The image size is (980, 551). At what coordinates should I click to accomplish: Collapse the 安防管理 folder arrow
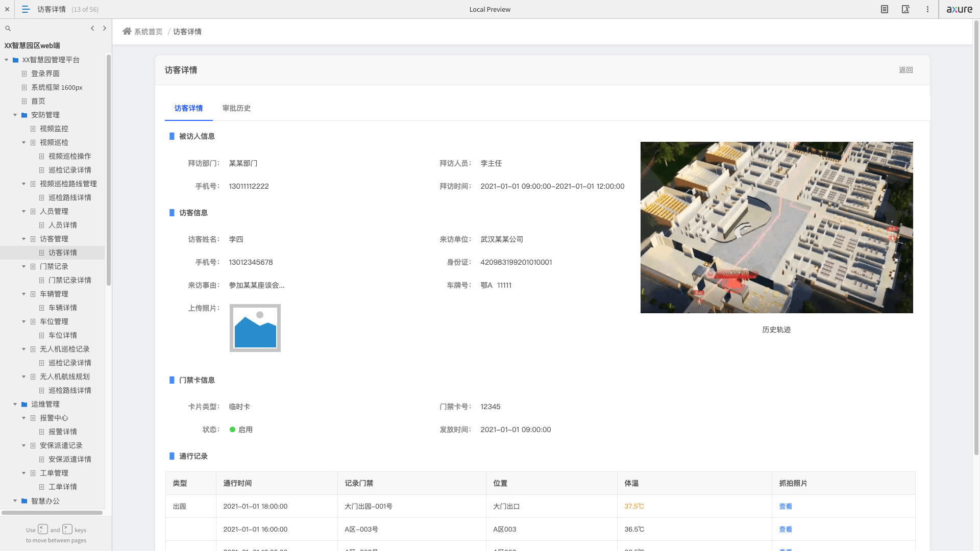(15, 115)
